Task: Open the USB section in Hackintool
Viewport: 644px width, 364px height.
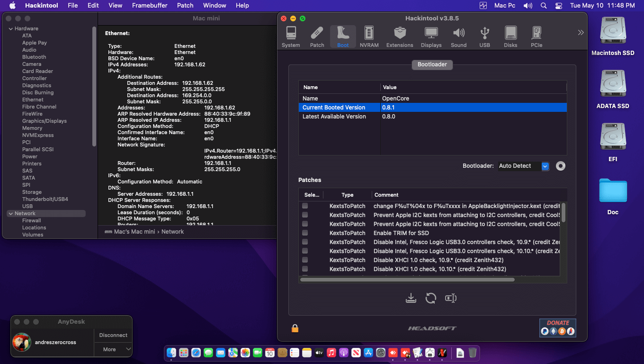Action: (484, 37)
